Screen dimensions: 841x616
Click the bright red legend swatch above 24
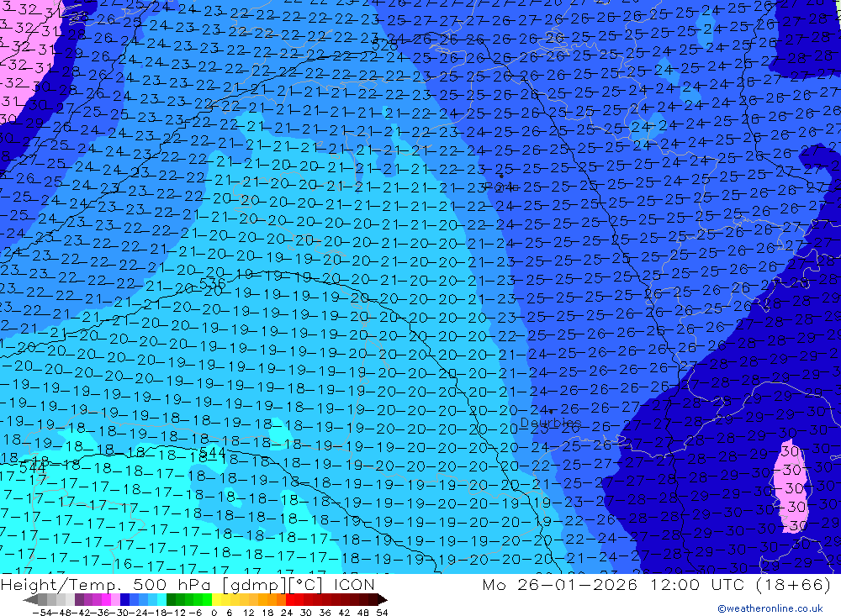(290, 599)
